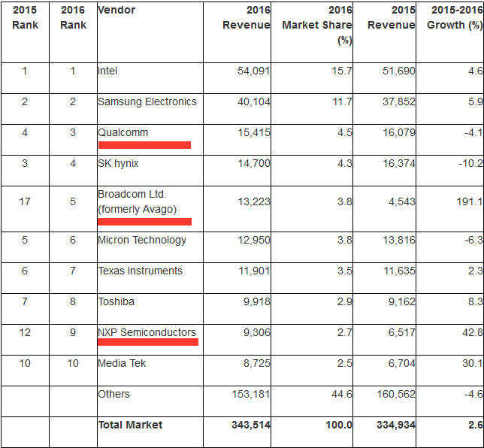
Task: Select SK hynix growth '-10.2'
Action: (470, 163)
